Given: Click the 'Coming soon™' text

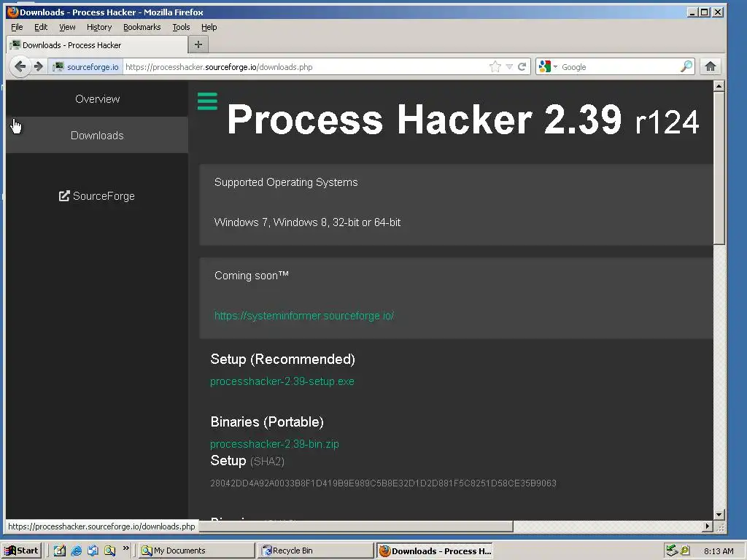Looking at the screenshot, I should (x=252, y=276).
